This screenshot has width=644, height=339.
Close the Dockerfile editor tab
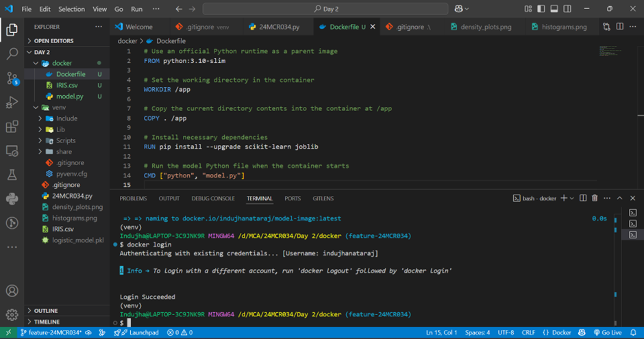click(373, 27)
